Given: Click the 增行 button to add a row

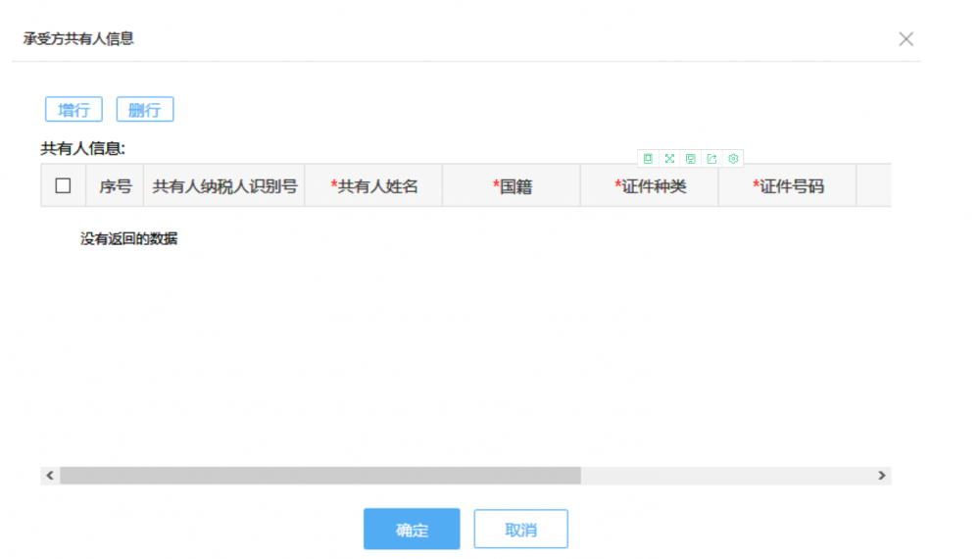Looking at the screenshot, I should 74,110.
